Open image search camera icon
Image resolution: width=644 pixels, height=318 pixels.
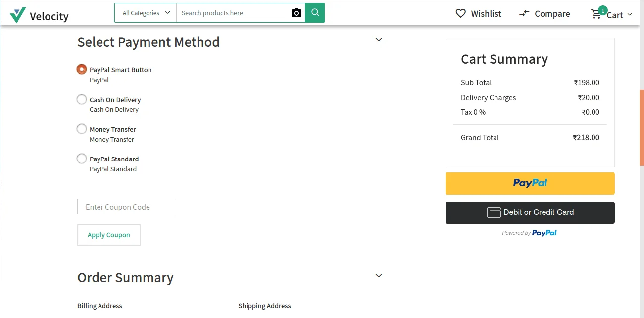[x=296, y=13]
